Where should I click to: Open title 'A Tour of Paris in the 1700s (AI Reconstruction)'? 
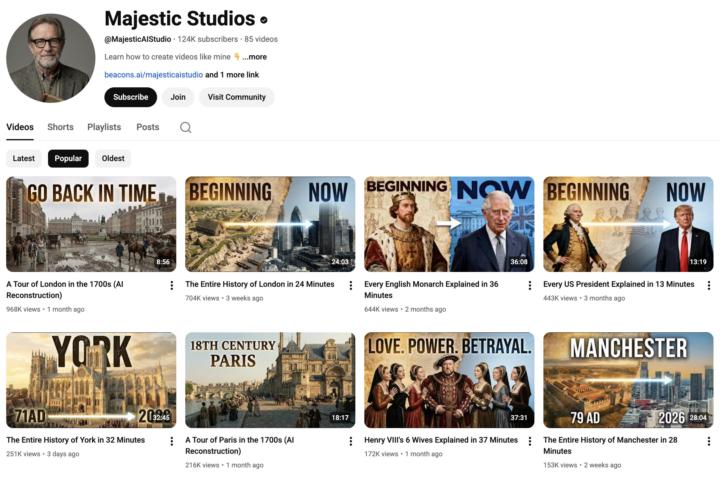tap(240, 445)
